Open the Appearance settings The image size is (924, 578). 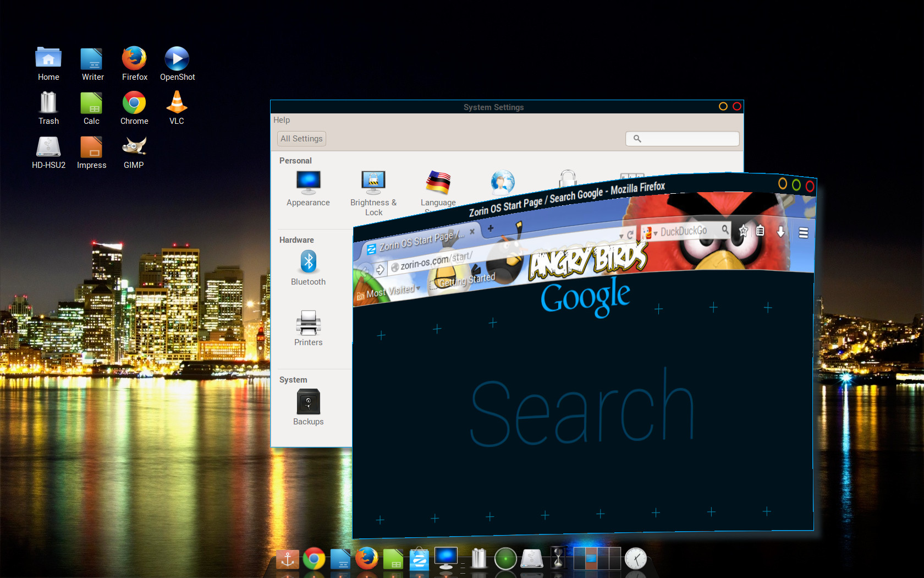(x=308, y=188)
